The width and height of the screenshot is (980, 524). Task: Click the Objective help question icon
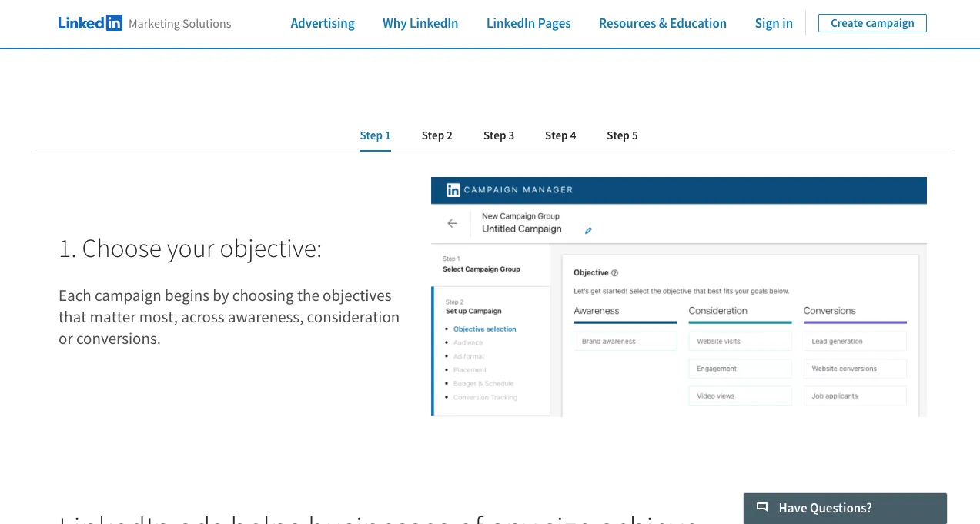[x=614, y=273]
